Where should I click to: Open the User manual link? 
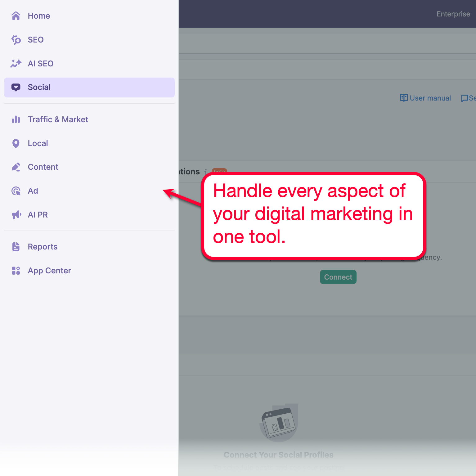(x=430, y=98)
